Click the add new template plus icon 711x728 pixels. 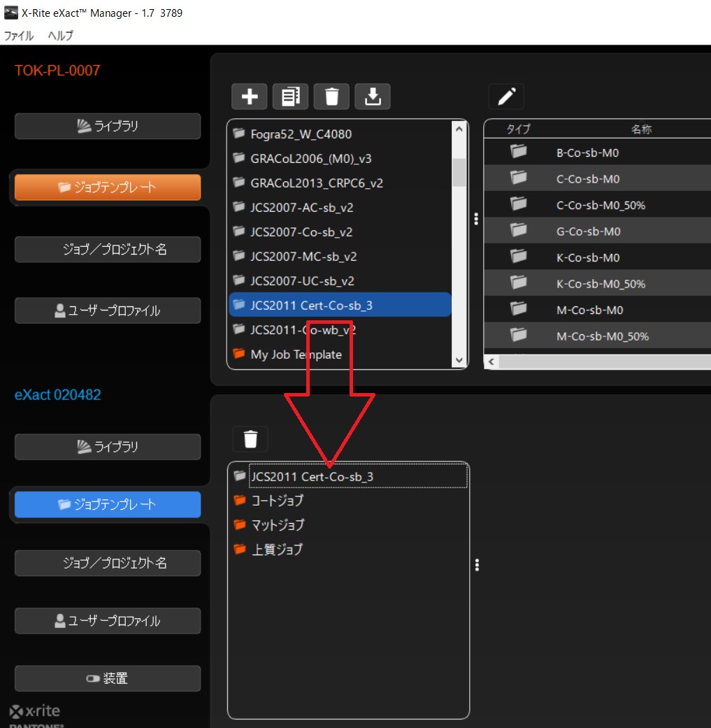[x=249, y=97]
